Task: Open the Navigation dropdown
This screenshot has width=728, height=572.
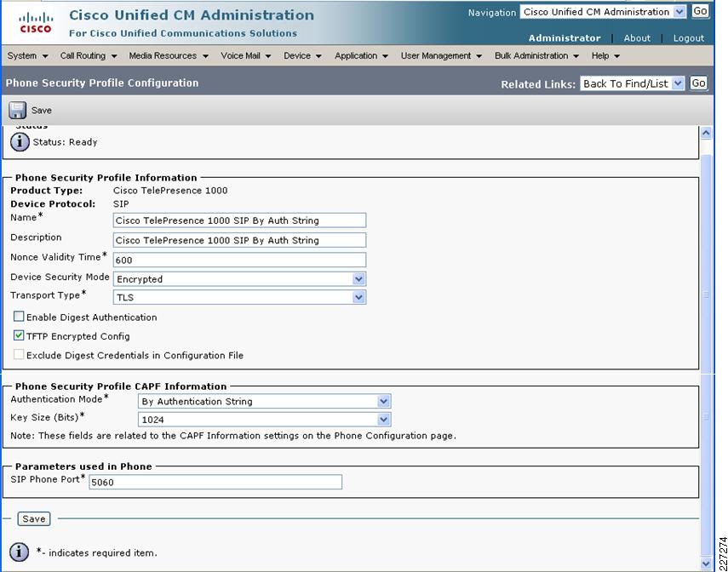Action: point(603,12)
